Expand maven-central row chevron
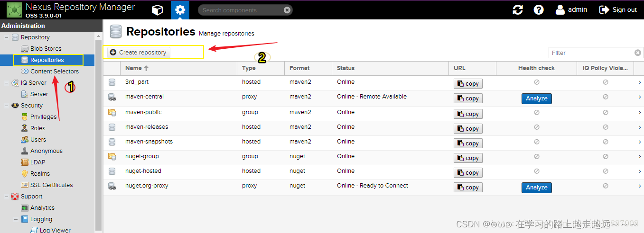Viewport: 644px width, 233px height. [x=640, y=97]
